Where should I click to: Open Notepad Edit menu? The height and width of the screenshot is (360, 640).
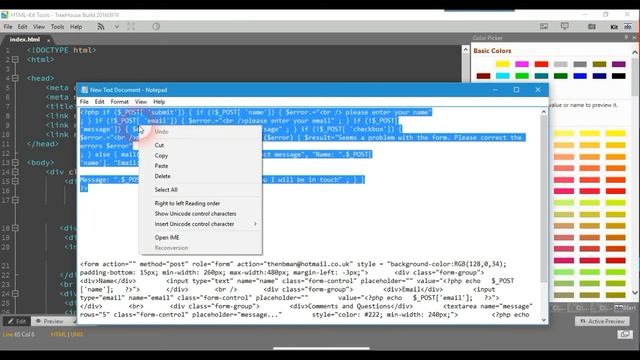[x=99, y=102]
